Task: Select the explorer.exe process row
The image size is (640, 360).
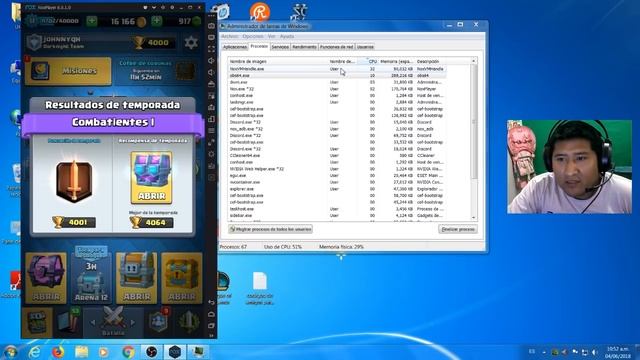Action: (x=337, y=189)
